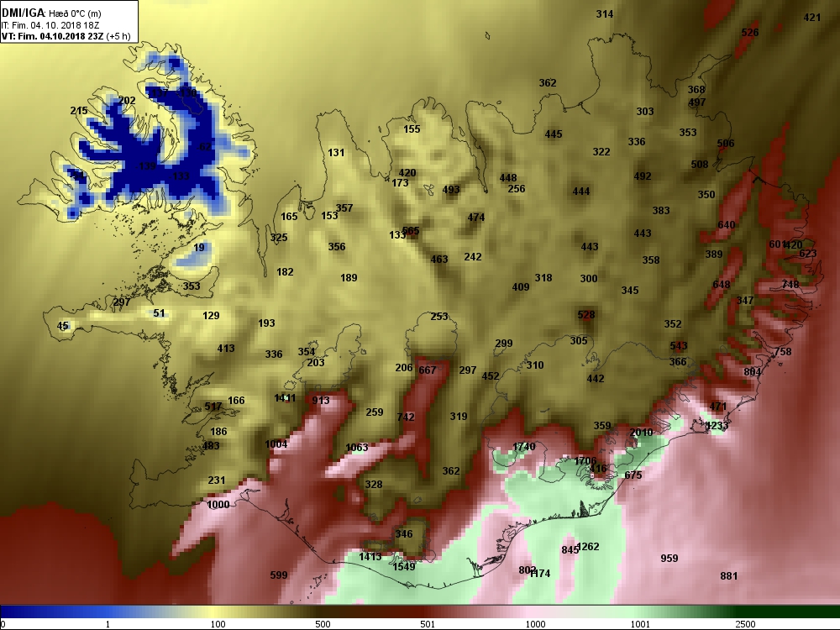The width and height of the screenshot is (840, 630).
Task: Select the height value 253
Action: (439, 317)
